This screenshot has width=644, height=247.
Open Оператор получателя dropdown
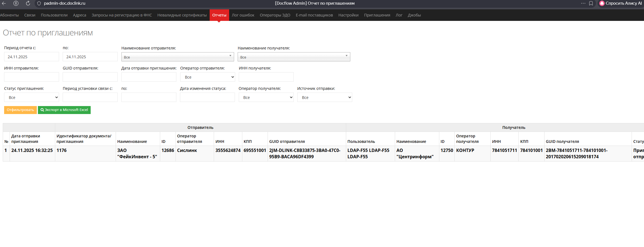point(266,98)
